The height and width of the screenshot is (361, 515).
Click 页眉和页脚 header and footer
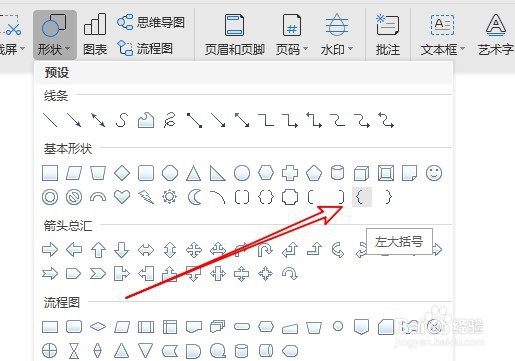pyautogui.click(x=235, y=35)
